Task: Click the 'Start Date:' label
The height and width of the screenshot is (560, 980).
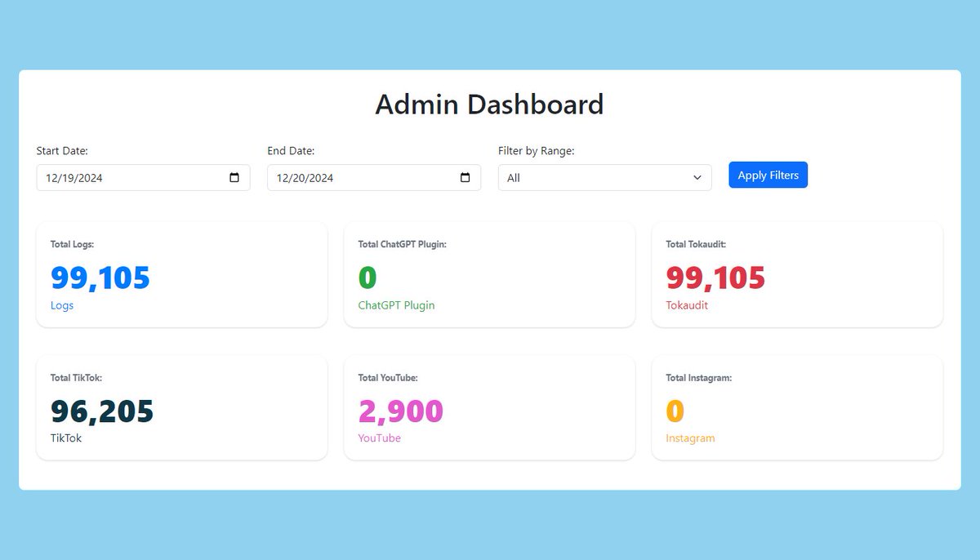Action: (62, 151)
